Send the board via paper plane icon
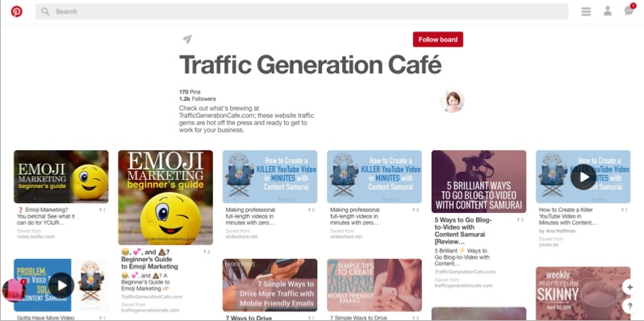Screen dimensions: 644x321 (187, 40)
